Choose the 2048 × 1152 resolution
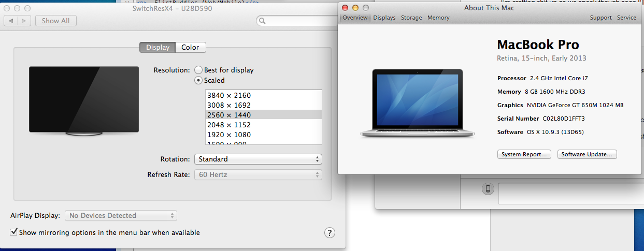The image size is (644, 251). pos(264,125)
